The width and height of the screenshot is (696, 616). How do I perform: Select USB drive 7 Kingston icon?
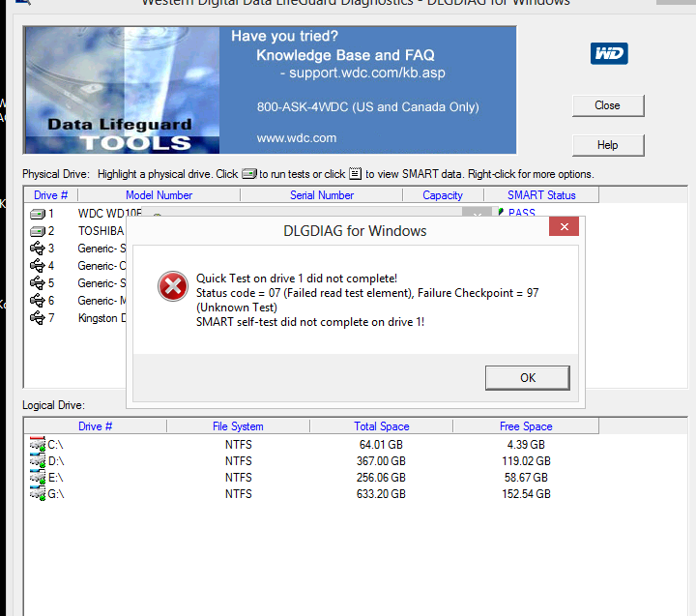tap(38, 318)
